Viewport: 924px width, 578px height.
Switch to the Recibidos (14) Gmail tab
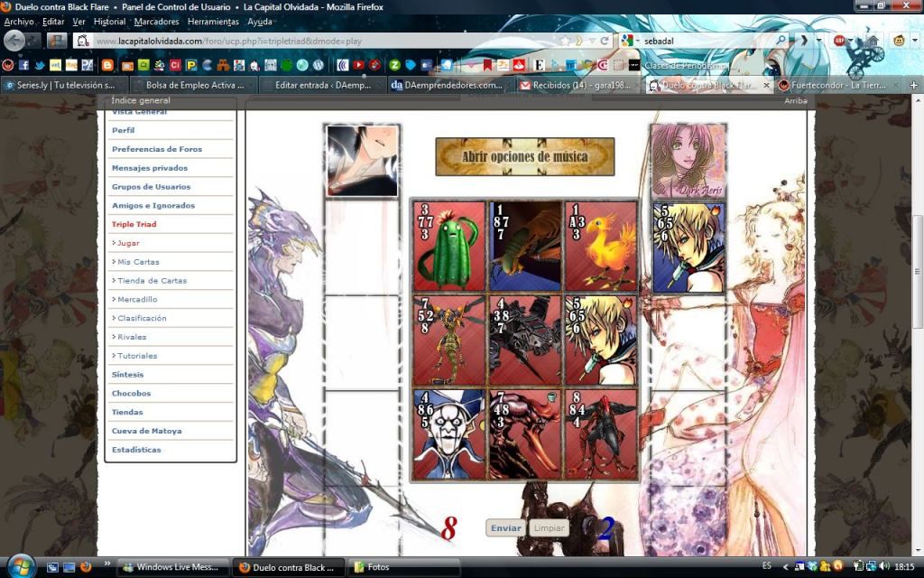580,85
